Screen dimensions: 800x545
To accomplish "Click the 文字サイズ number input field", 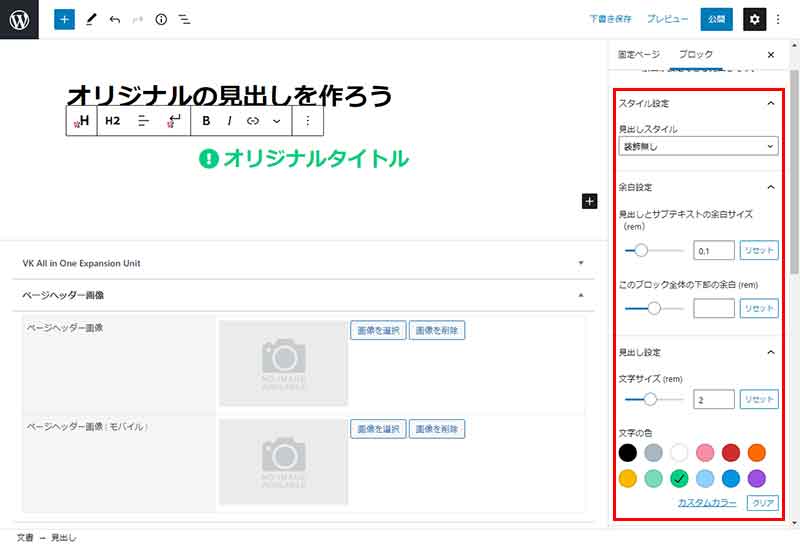I will coord(714,399).
